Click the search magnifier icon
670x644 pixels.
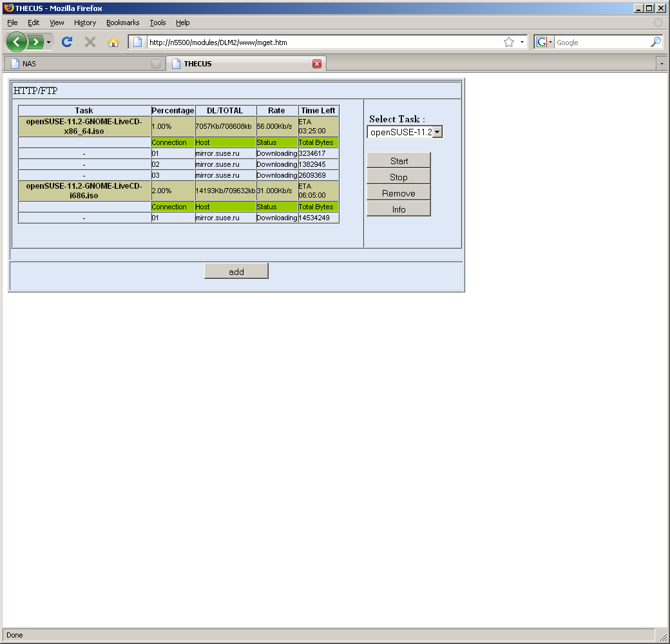click(655, 42)
